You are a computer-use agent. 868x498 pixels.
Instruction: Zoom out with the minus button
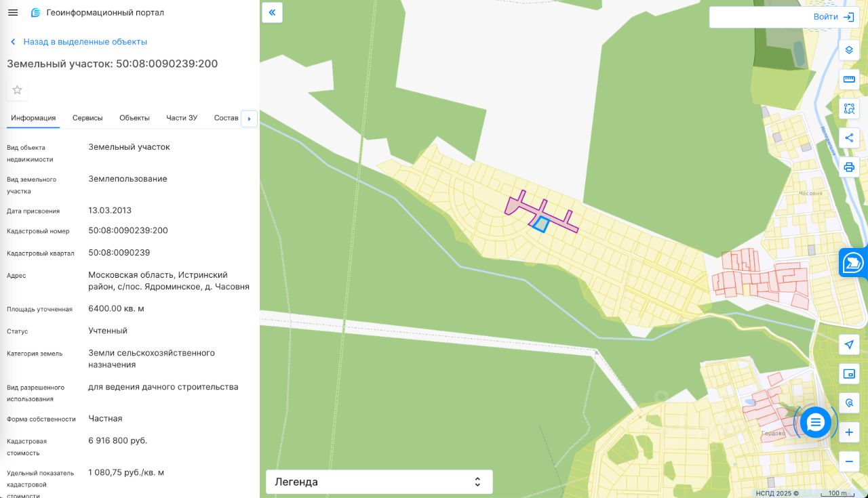(849, 461)
